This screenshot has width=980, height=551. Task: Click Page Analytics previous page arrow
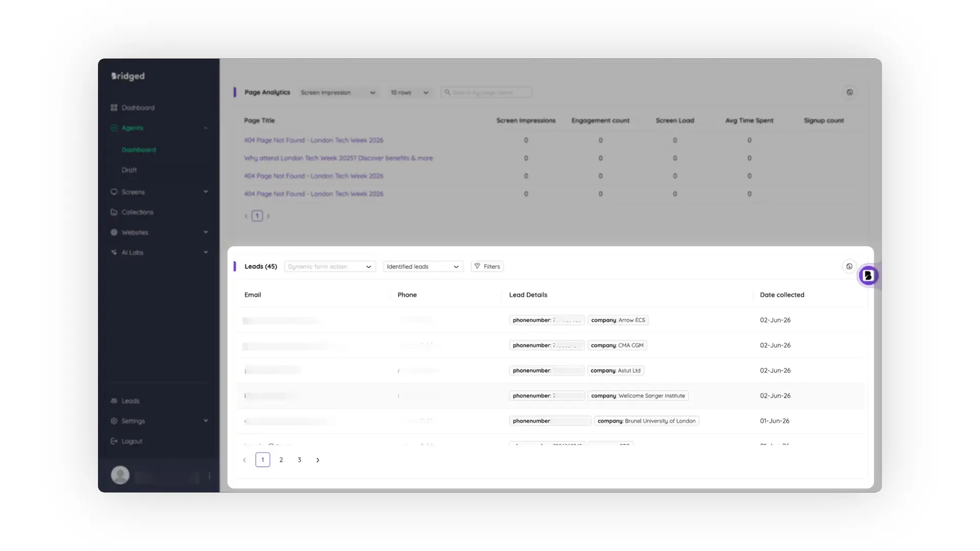tap(246, 216)
